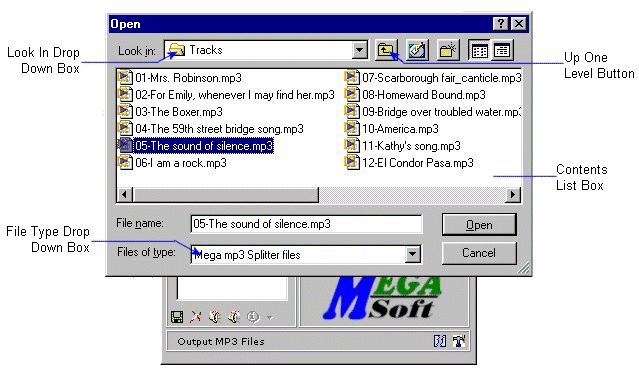The width and height of the screenshot is (639, 376).
Task: Select 01-Mrs. Robinson.mp3 file
Action: [180, 77]
